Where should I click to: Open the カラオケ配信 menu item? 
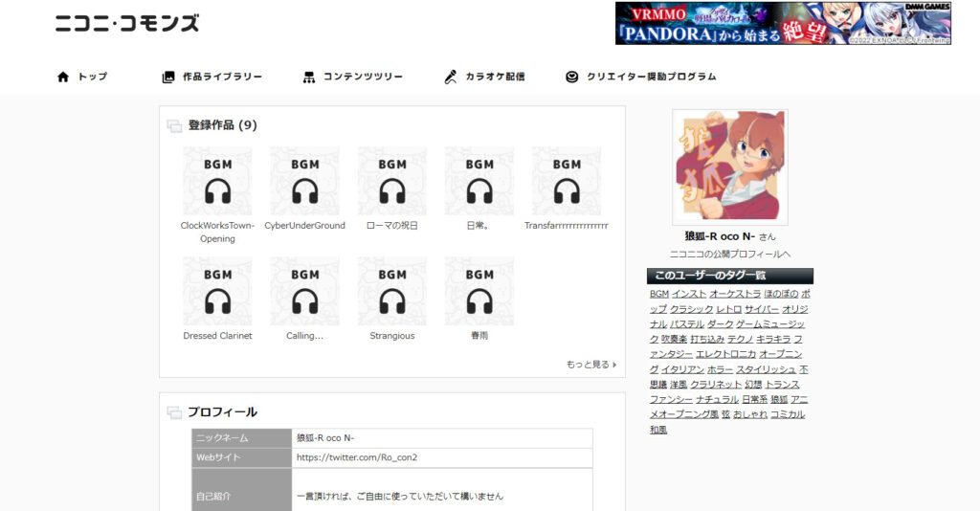click(x=484, y=77)
